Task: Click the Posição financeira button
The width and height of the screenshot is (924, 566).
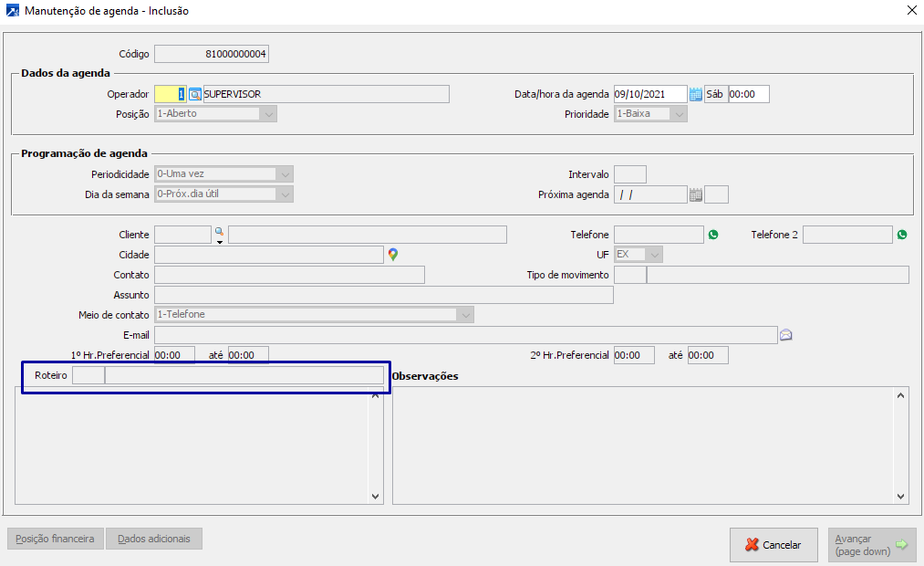Action: (56, 539)
